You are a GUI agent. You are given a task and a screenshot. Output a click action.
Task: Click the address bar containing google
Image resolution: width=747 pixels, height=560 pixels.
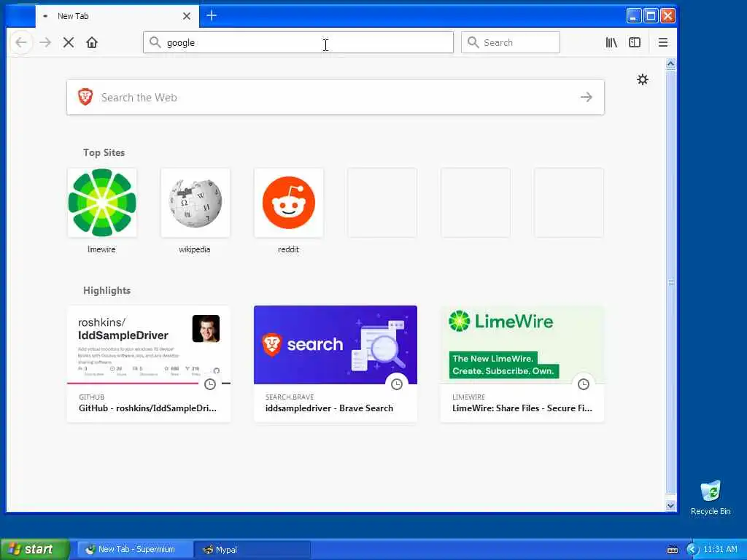pos(298,42)
